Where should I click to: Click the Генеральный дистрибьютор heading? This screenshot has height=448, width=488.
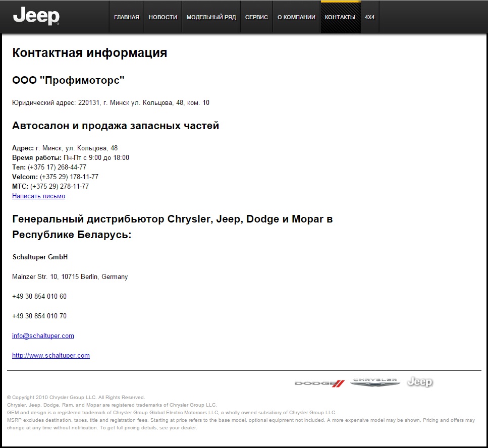point(173,227)
